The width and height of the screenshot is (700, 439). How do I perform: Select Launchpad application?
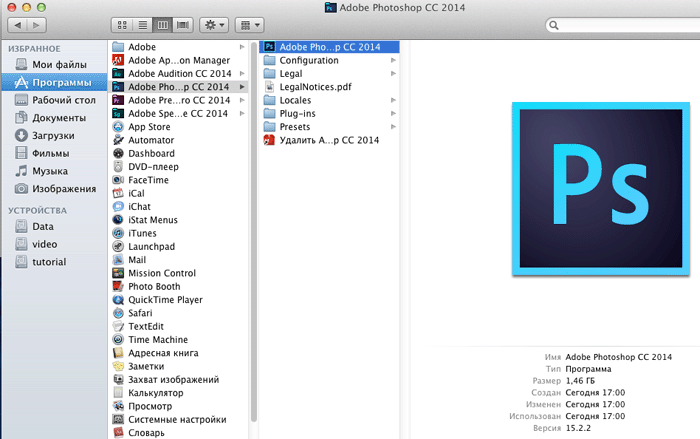[x=179, y=247]
